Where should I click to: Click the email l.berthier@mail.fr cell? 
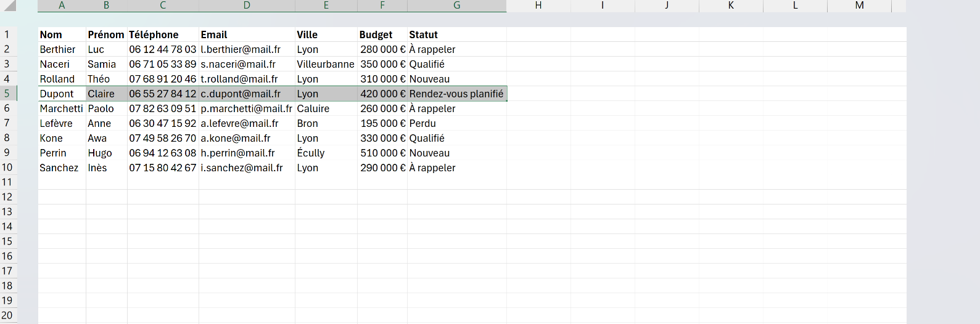[x=247, y=49]
